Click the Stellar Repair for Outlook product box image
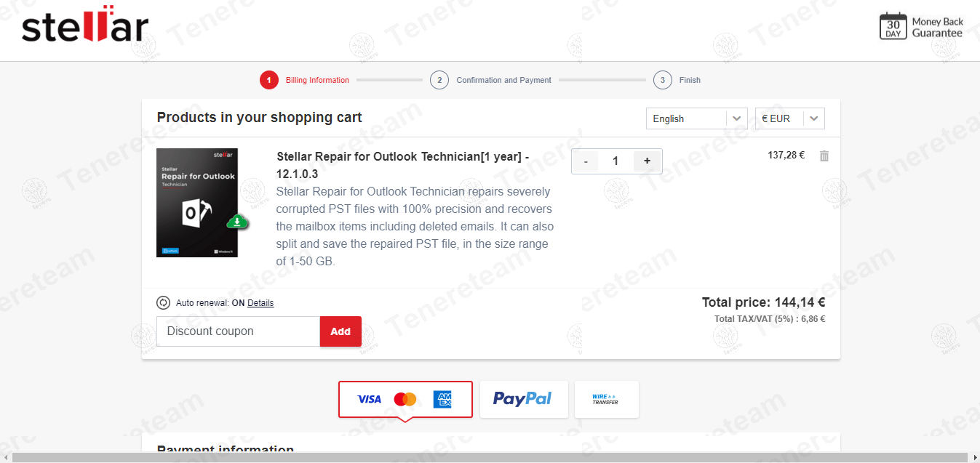 197,203
